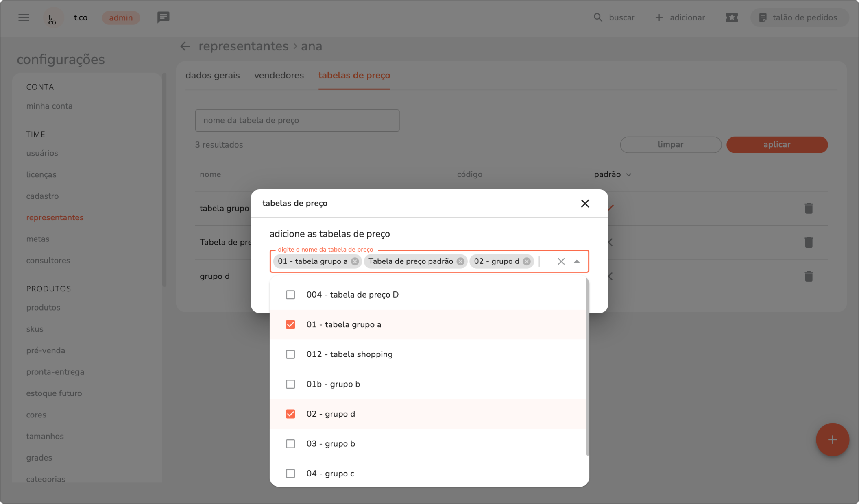
Task: Go back with the arrow beside representantes
Action: 185,46
